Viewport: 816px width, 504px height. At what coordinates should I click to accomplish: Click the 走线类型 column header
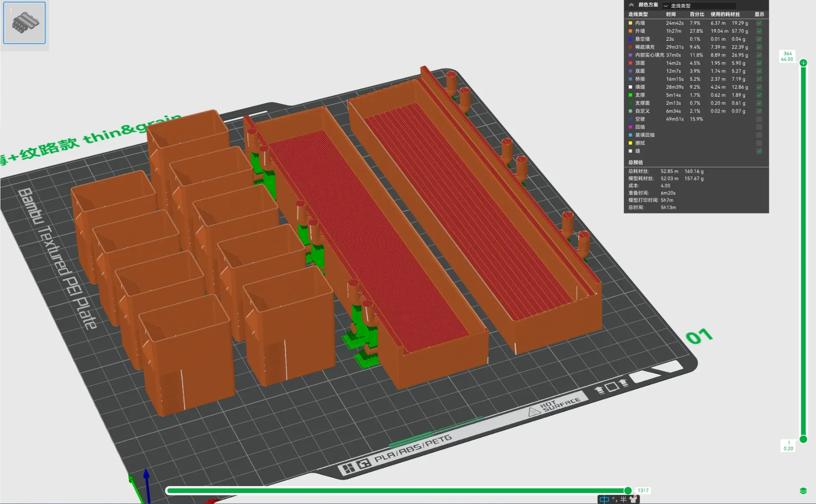(638, 14)
